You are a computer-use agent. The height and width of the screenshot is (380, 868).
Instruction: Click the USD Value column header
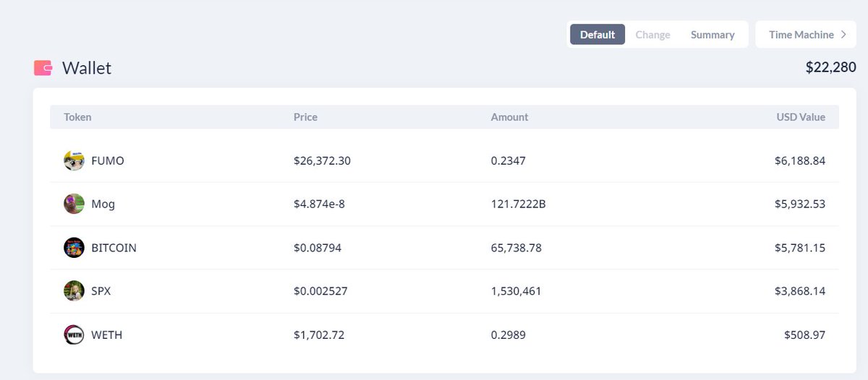pos(801,117)
